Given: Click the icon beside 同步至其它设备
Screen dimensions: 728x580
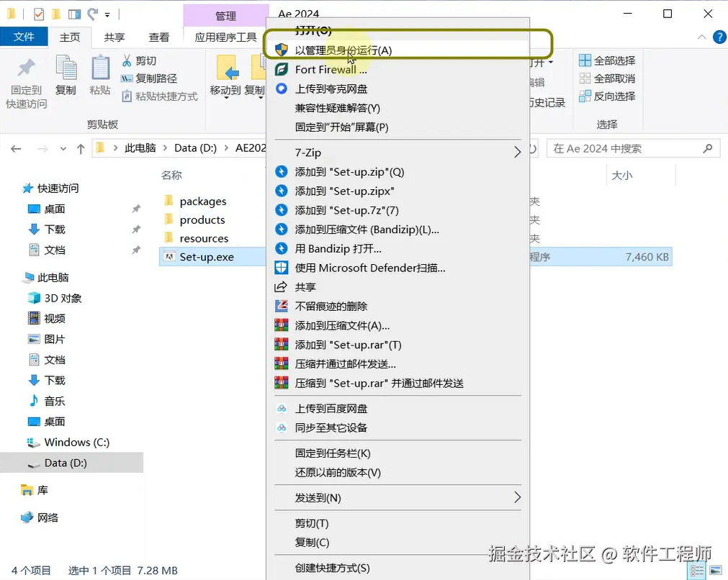Looking at the screenshot, I should pos(282,428).
